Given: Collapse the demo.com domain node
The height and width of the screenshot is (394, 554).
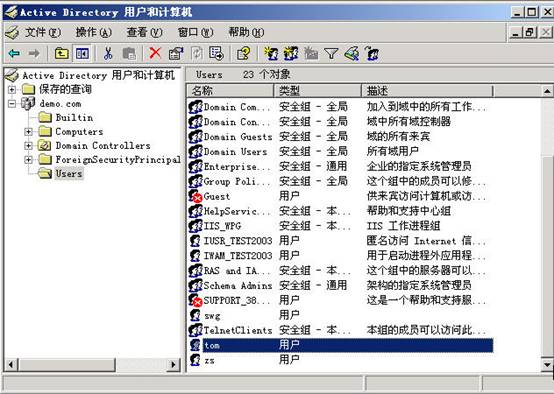Looking at the screenshot, I should 12,104.
